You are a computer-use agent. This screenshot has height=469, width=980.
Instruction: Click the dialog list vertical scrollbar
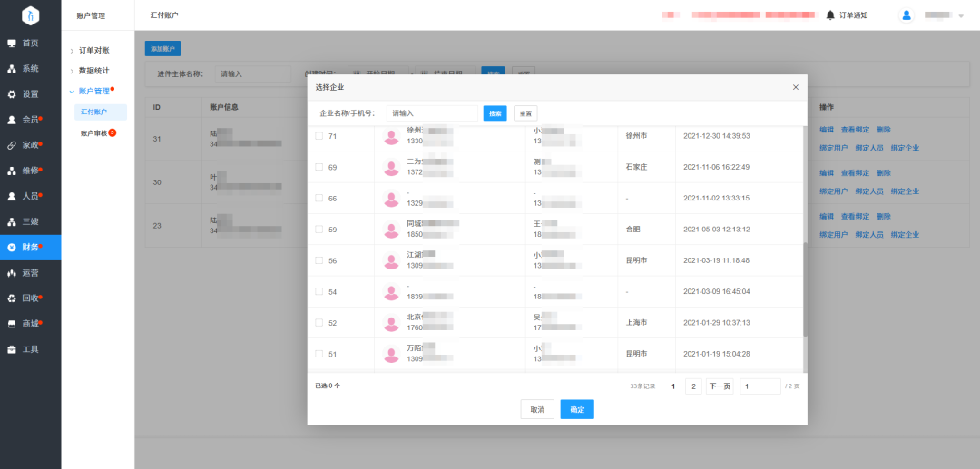805,289
